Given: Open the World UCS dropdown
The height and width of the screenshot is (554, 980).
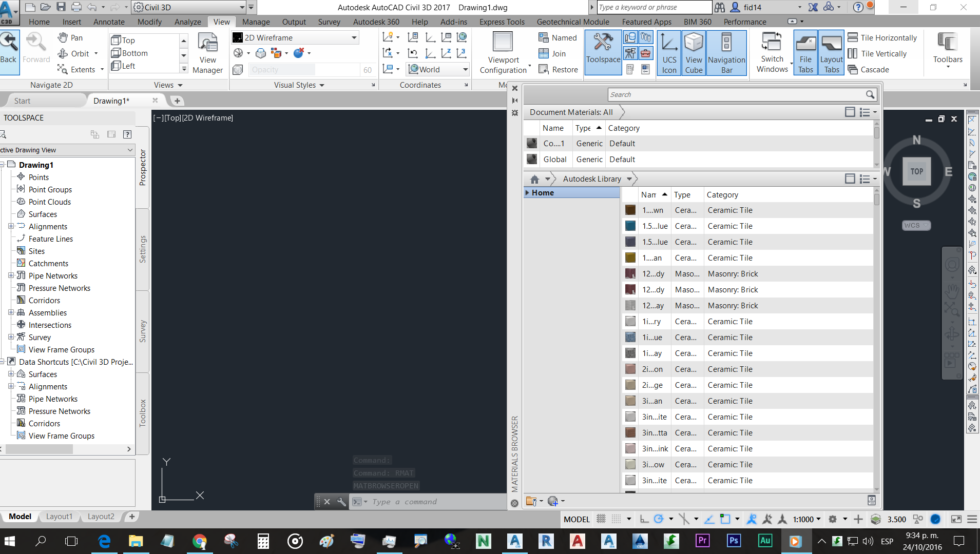Looking at the screenshot, I should [438, 69].
